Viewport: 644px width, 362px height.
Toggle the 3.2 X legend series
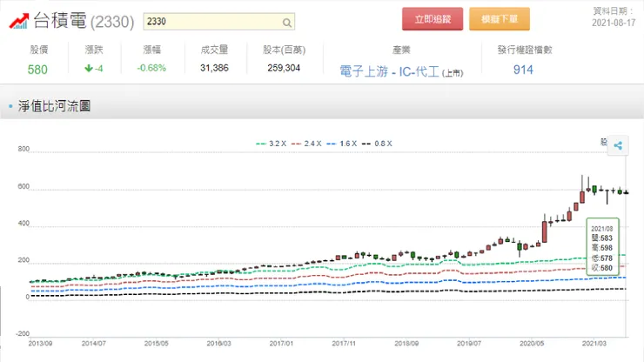tap(271, 144)
